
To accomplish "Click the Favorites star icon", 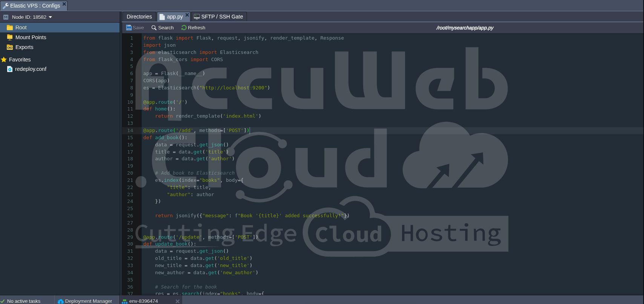I will tap(4, 60).
